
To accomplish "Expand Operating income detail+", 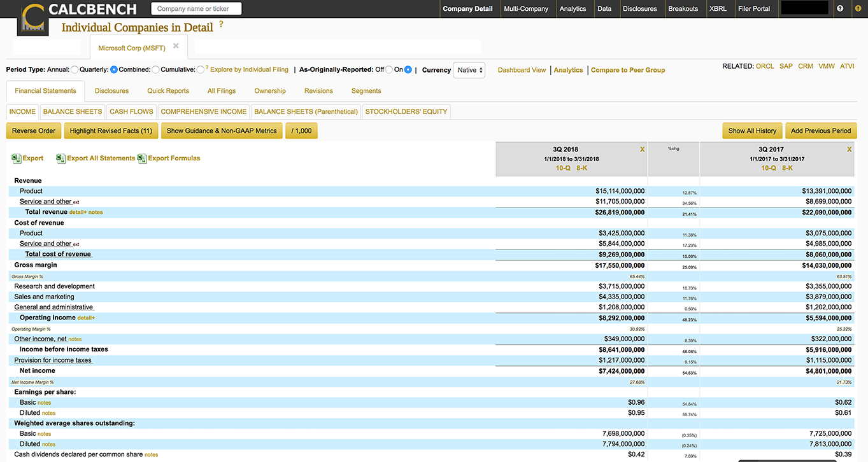I will (x=86, y=318).
